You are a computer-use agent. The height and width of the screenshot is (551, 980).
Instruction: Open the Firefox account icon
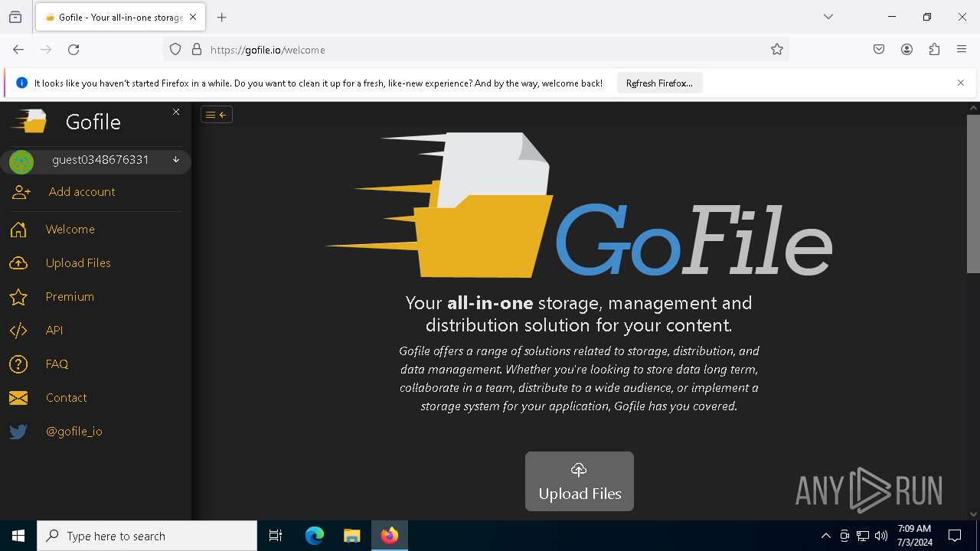pos(906,50)
